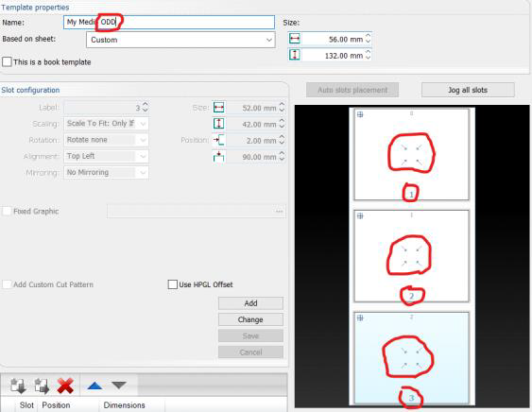The height and width of the screenshot is (412, 532).
Task: Click the template width icon beside 56.00 mm
Action: pyautogui.click(x=295, y=39)
